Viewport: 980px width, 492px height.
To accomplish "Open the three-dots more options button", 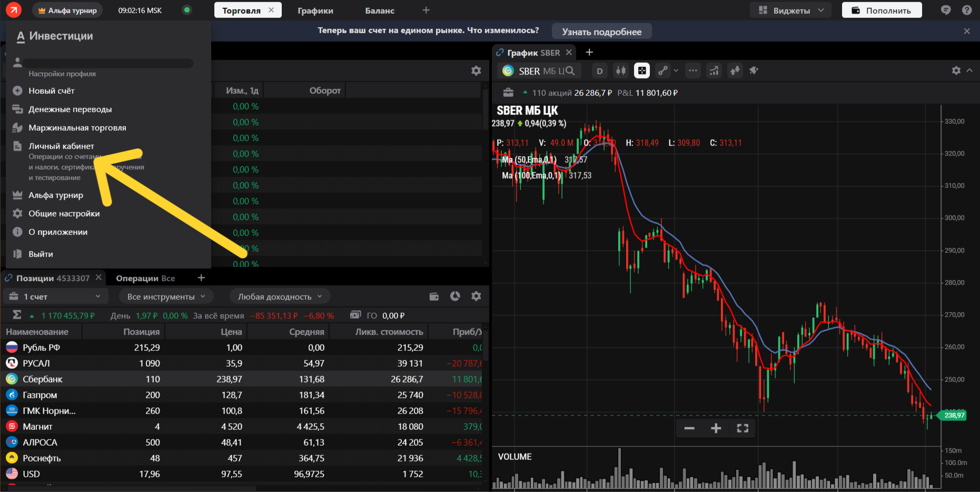I will [x=693, y=71].
